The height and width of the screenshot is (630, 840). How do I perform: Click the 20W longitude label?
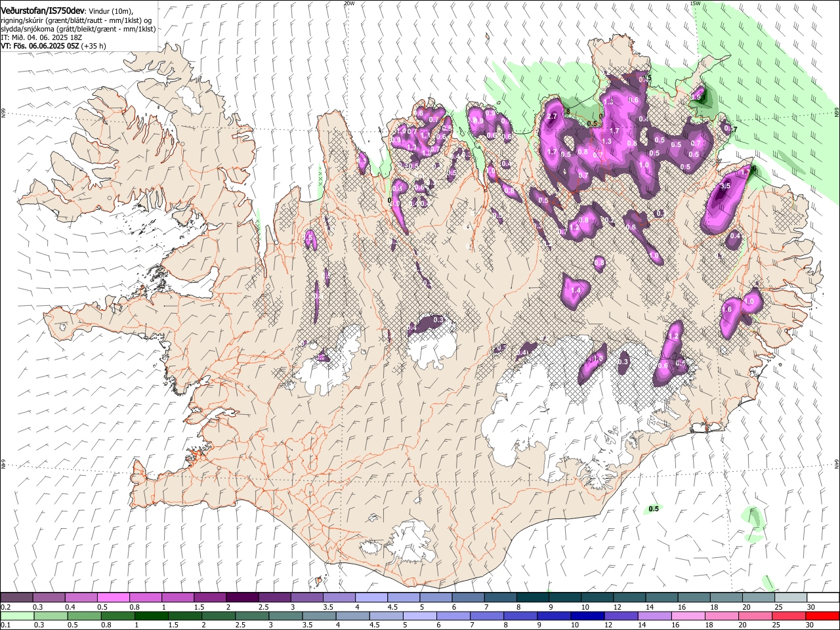pyautogui.click(x=349, y=3)
